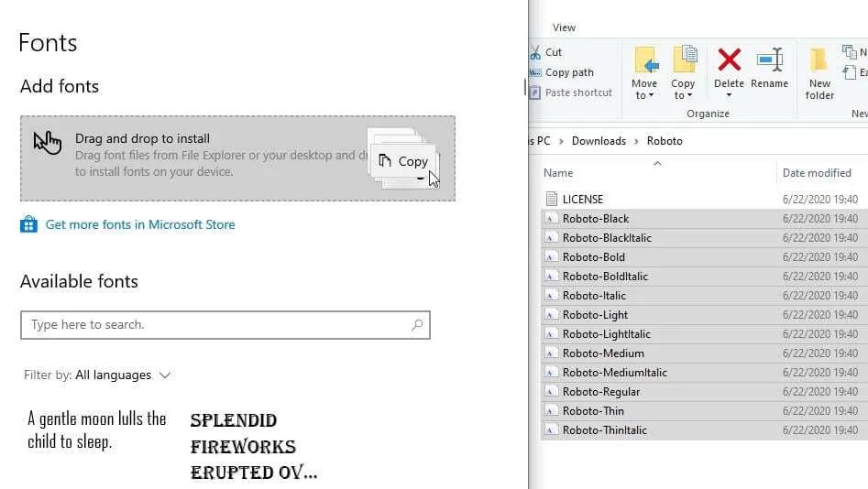
Task: Click the Paste shortcut label
Action: (x=578, y=92)
